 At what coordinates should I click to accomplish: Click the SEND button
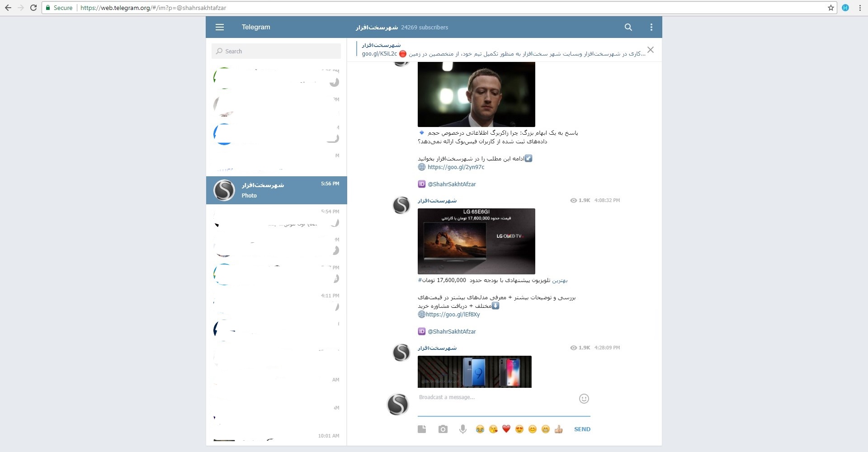pyautogui.click(x=582, y=429)
